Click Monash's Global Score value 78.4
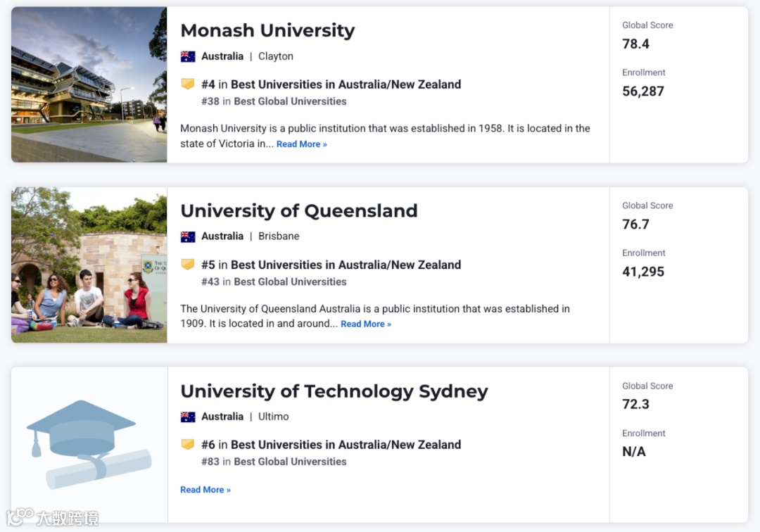This screenshot has width=760, height=532. coord(635,44)
